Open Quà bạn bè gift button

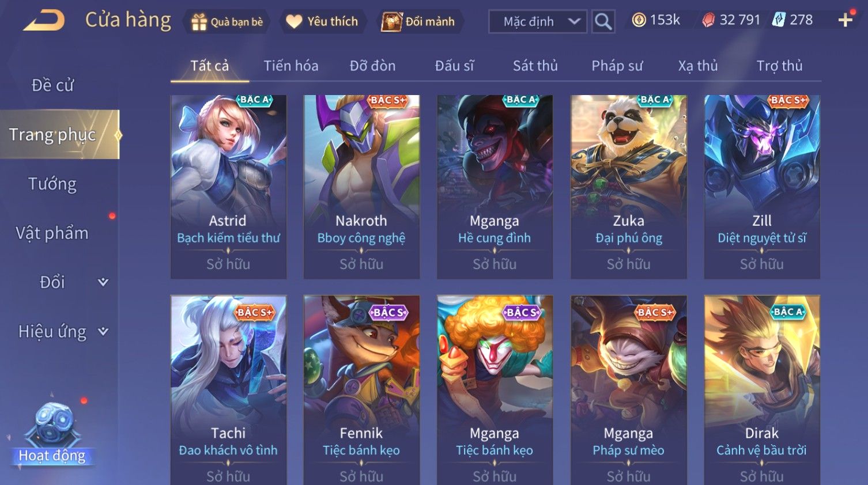pos(227,22)
